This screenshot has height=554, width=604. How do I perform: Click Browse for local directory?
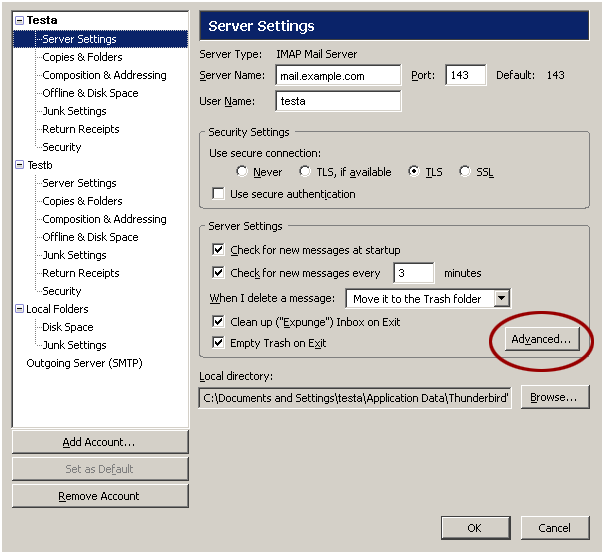point(555,397)
